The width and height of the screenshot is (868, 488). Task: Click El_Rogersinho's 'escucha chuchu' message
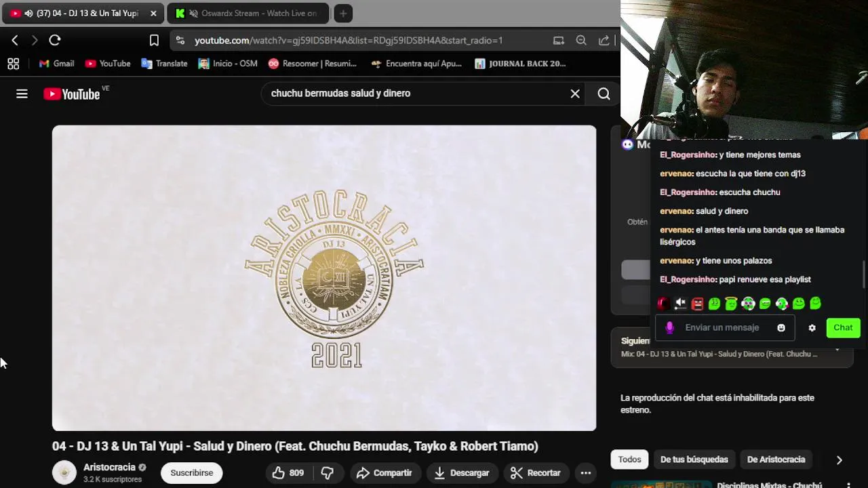tap(719, 192)
